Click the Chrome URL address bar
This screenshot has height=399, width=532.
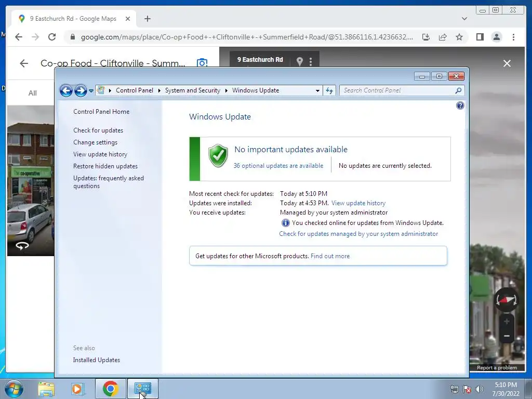tap(247, 37)
